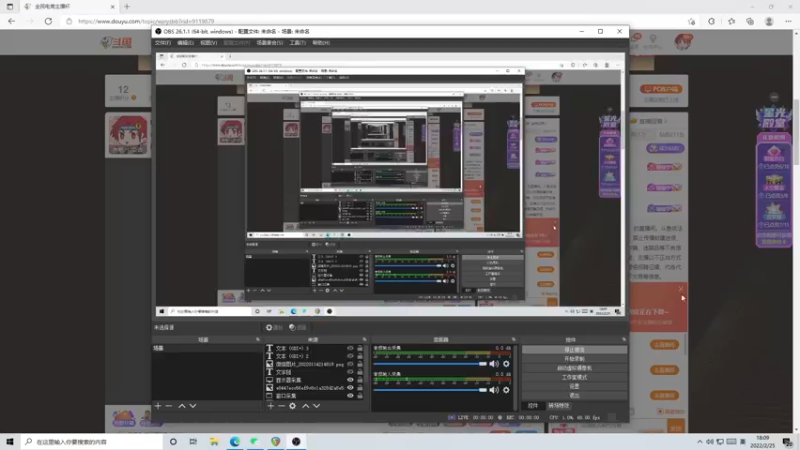Viewport: 800px width, 450px height.
Task: Move scene up with Scenes panel up arrow
Action: [x=182, y=406]
